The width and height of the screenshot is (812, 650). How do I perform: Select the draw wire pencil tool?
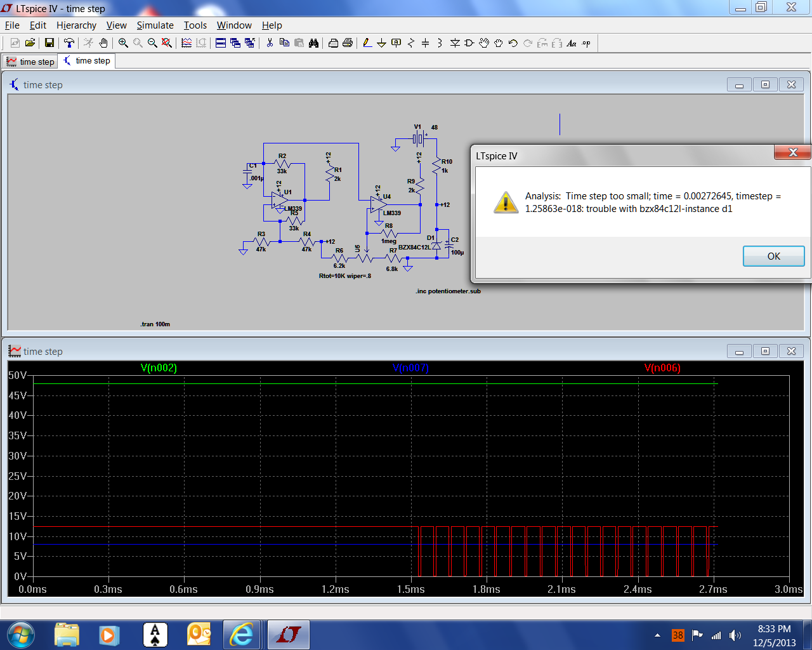(367, 43)
